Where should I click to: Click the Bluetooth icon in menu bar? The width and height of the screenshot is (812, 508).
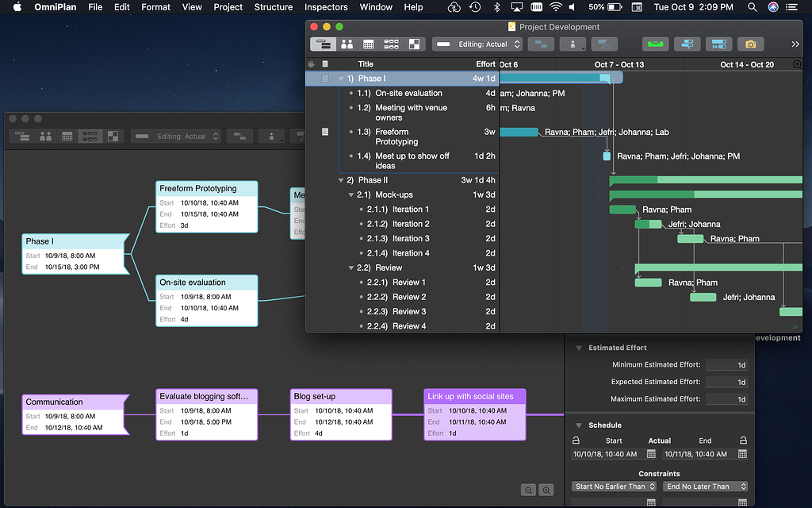coord(496,7)
